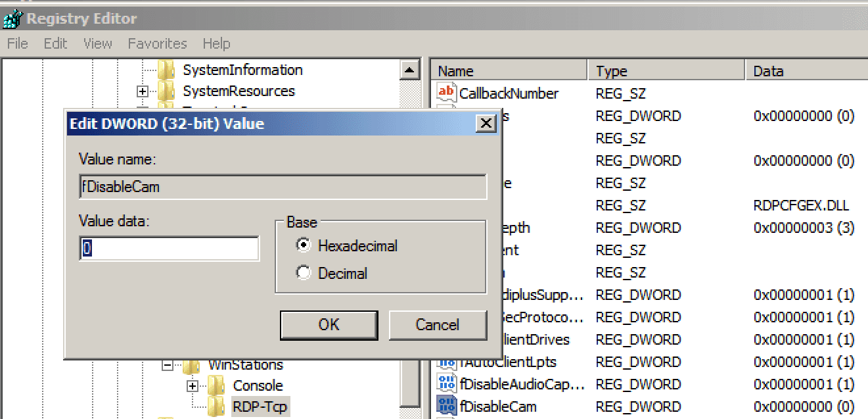868x419 pixels.
Task: Open the Favorites menu
Action: pos(157,43)
